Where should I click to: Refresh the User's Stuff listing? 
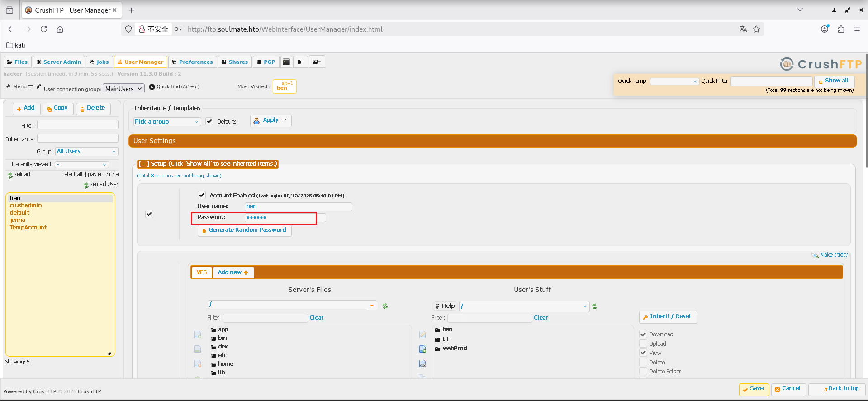tap(595, 306)
